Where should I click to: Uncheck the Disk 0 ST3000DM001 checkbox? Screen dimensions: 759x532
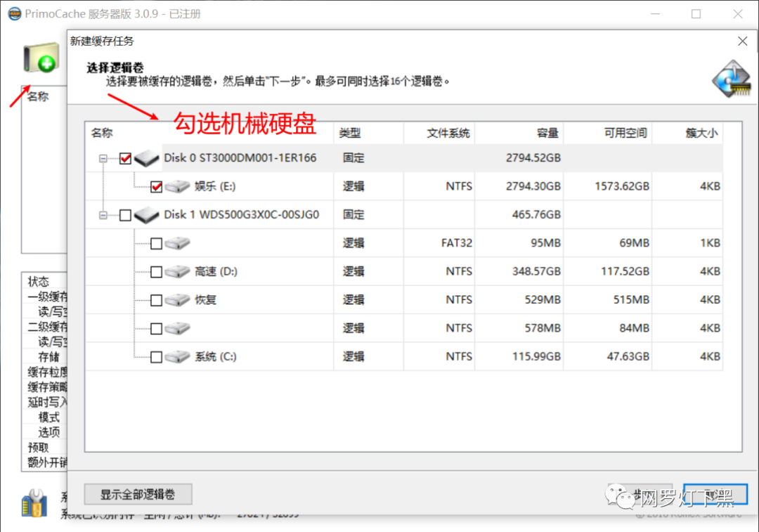tap(125, 159)
